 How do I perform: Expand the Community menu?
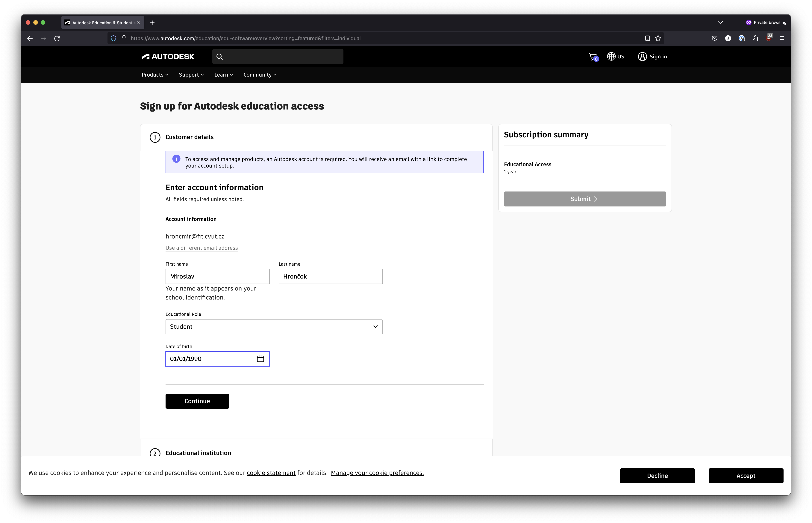(x=260, y=75)
